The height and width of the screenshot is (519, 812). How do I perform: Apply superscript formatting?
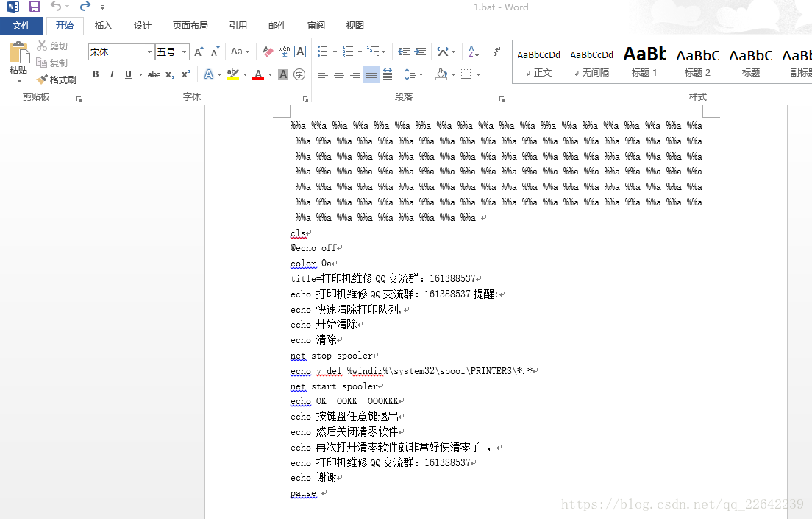click(186, 74)
